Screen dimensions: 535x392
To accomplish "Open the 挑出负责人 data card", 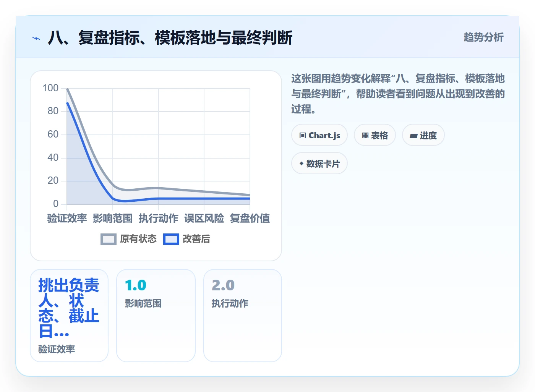I will [x=69, y=316].
